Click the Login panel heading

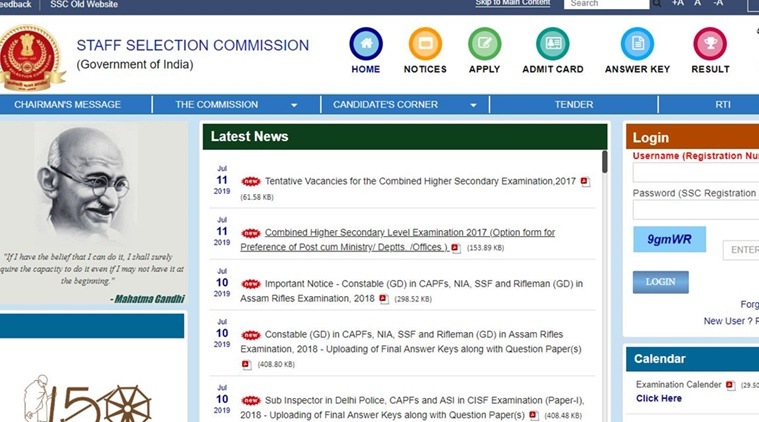point(650,138)
